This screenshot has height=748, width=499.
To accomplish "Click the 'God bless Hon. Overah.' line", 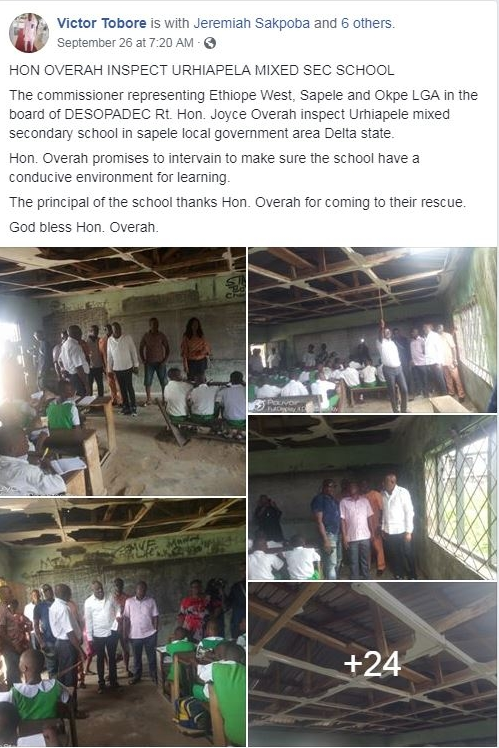I will (x=83, y=227).
